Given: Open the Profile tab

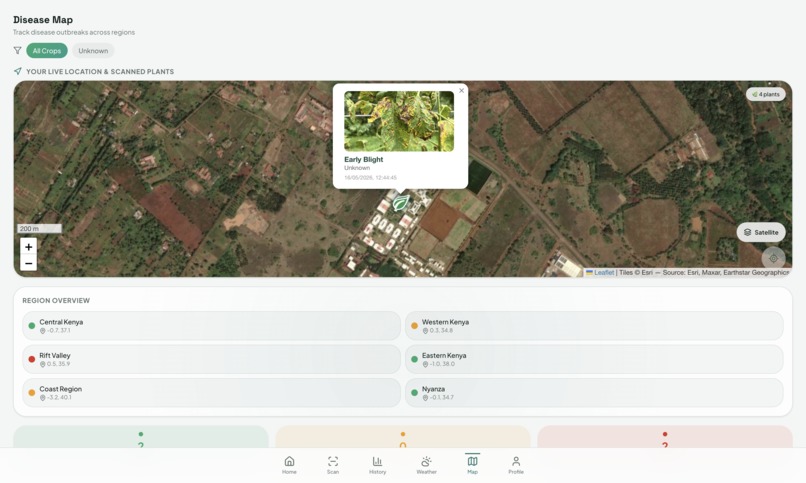Looking at the screenshot, I should 516,465.
